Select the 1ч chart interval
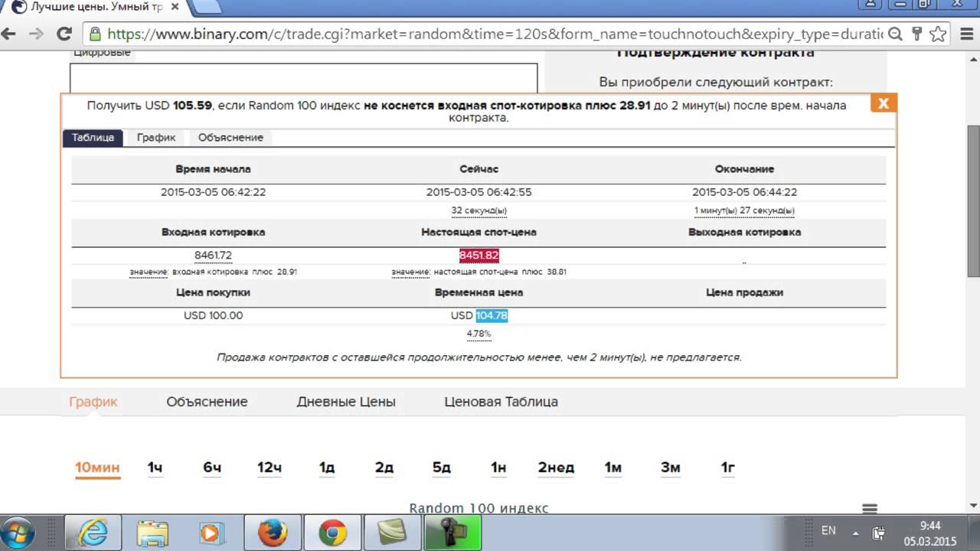Screen dimensions: 980x551 pyautogui.click(x=155, y=468)
